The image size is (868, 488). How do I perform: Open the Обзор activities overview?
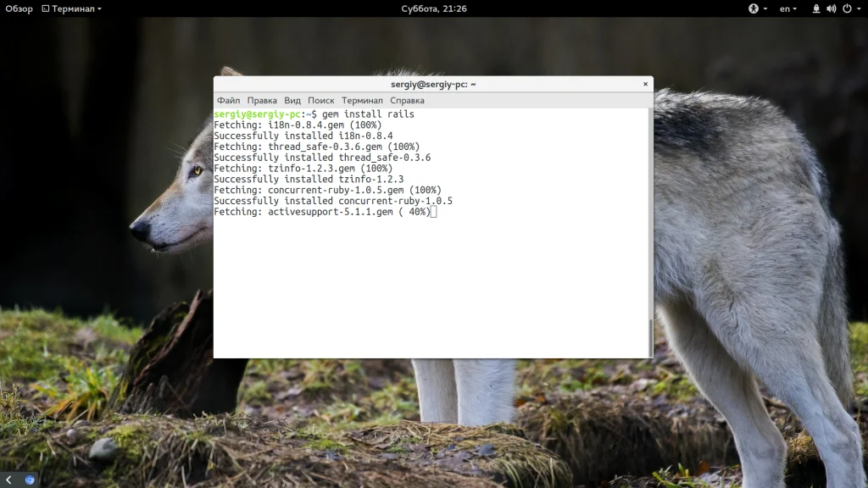(x=19, y=8)
